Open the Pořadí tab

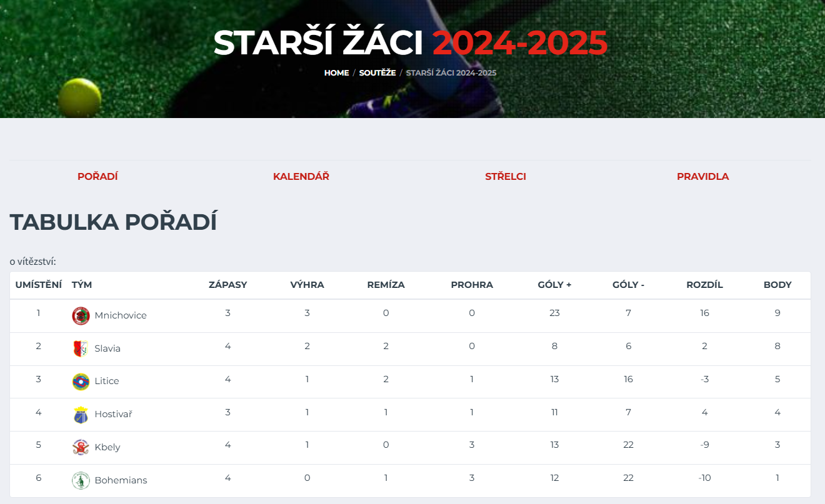[97, 177]
